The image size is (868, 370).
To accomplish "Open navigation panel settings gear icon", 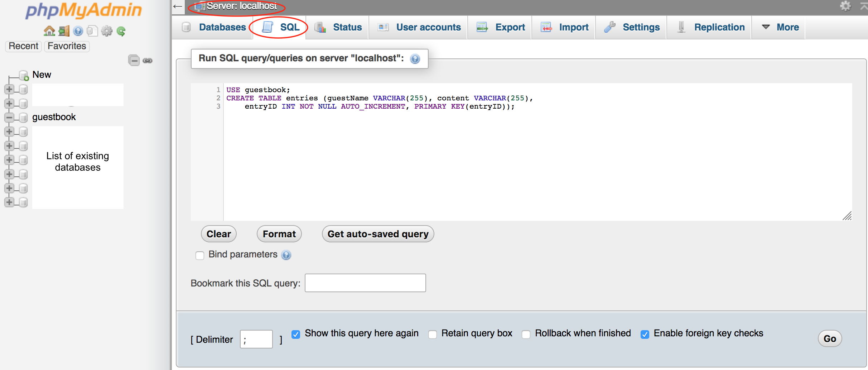I will tap(106, 31).
